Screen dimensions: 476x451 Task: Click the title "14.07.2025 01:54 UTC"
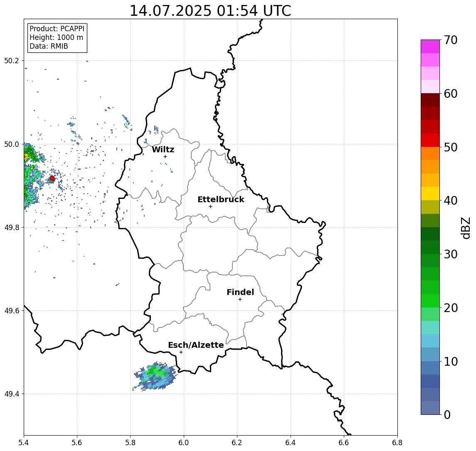210,11
